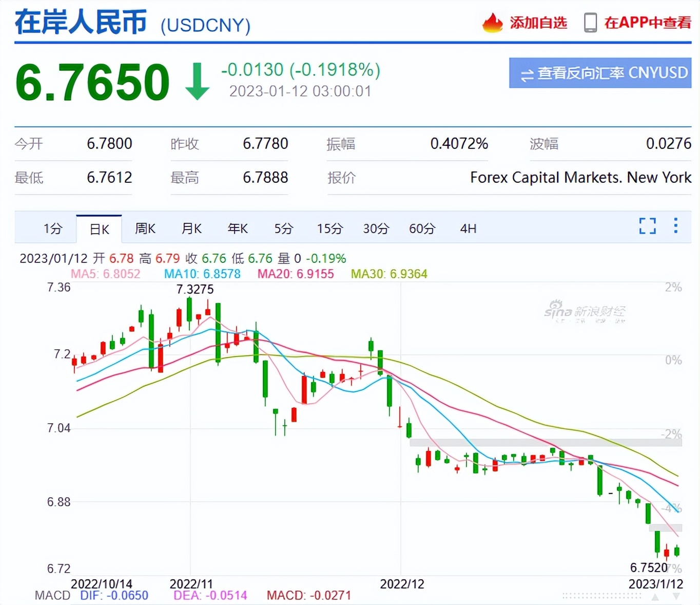
Task: Toggle the MA10: 6.8578 line legend
Action: pyautogui.click(x=202, y=274)
